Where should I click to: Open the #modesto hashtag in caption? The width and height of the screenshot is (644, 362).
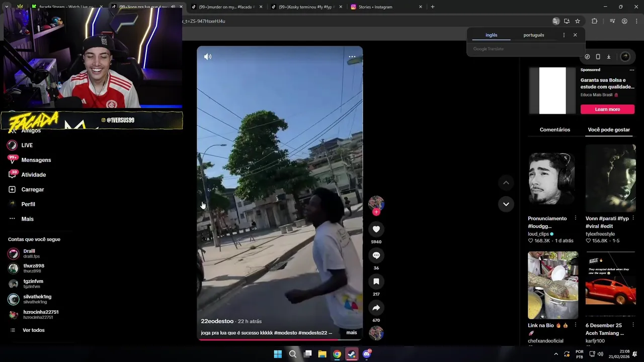[286, 333]
